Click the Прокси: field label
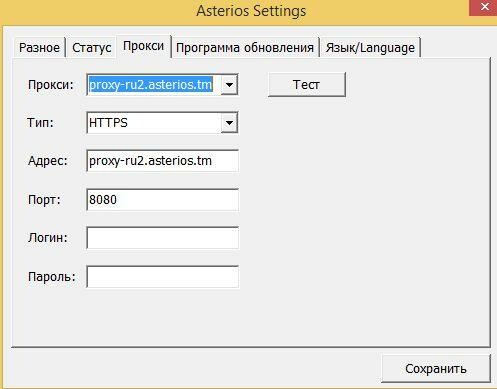This screenshot has height=389, width=497. point(51,85)
